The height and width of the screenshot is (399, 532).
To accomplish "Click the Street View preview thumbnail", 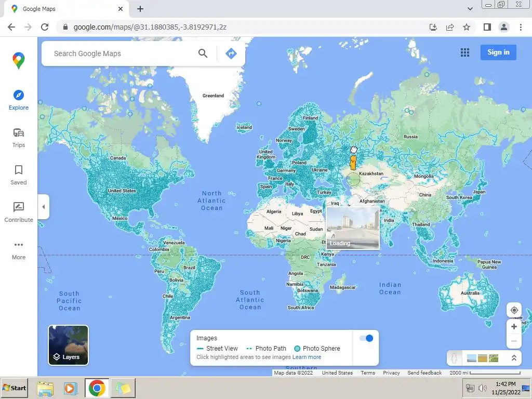I will click(x=353, y=229).
